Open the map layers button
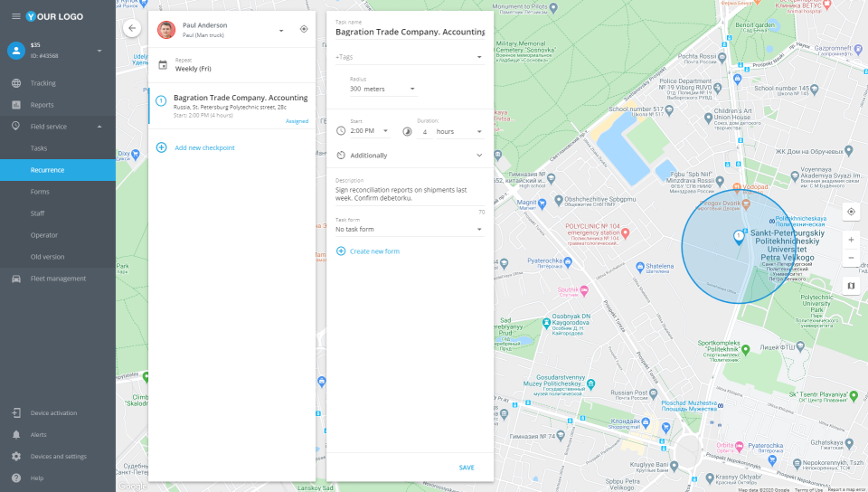Image resolution: width=868 pixels, height=492 pixels. pyautogui.click(x=851, y=286)
